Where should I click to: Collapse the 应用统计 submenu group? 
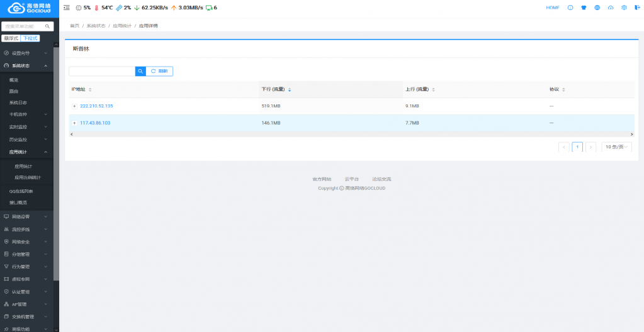pos(26,152)
